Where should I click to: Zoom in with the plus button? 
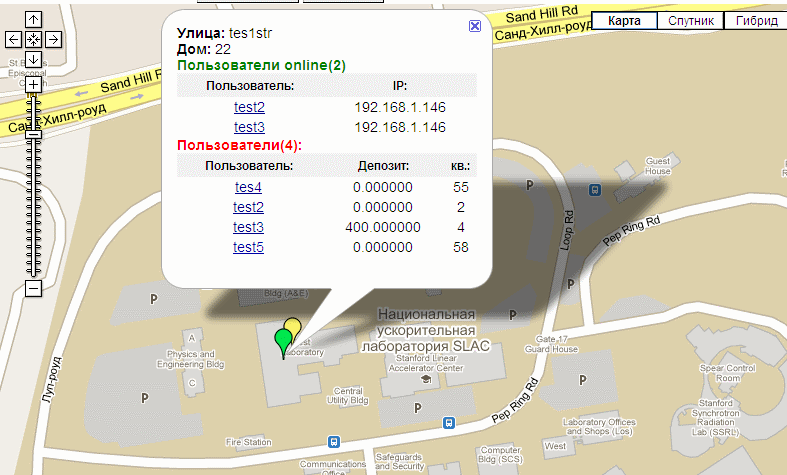coord(33,84)
